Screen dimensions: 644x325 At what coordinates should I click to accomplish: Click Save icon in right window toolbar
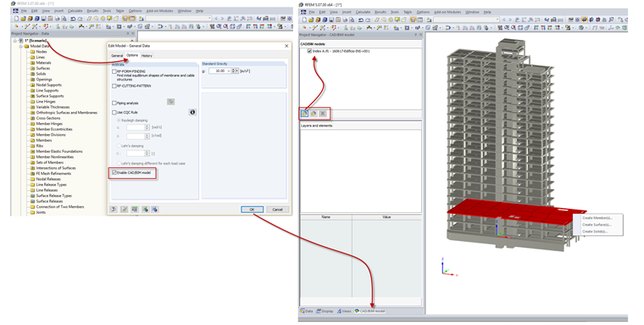point(331,20)
